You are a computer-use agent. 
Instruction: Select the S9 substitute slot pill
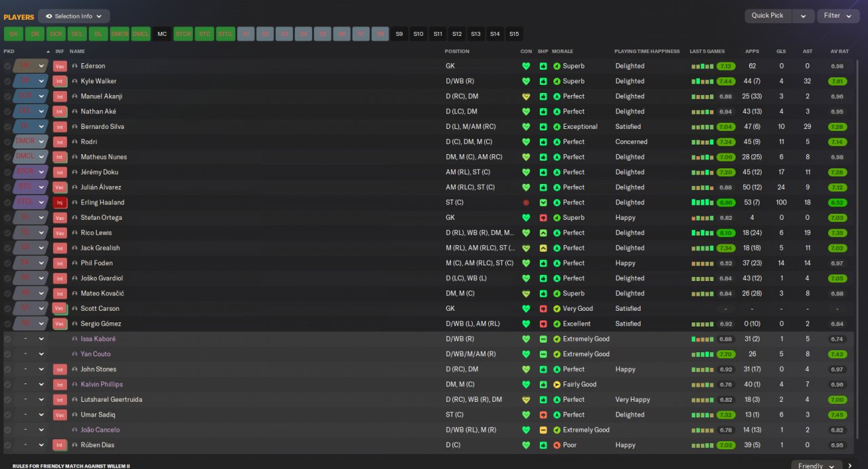tap(399, 34)
